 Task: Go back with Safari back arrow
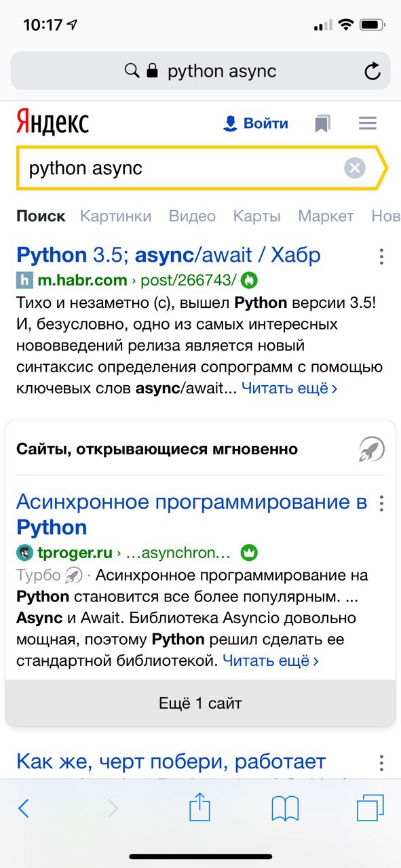(x=24, y=808)
